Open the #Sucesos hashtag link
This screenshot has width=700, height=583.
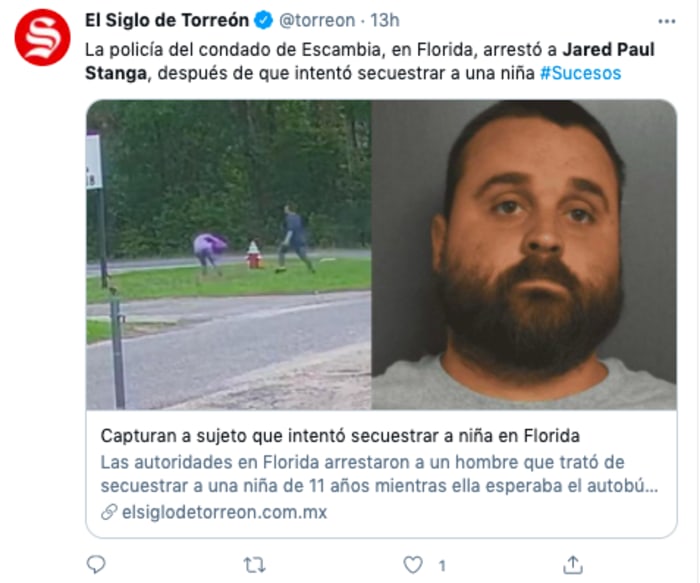point(580,73)
